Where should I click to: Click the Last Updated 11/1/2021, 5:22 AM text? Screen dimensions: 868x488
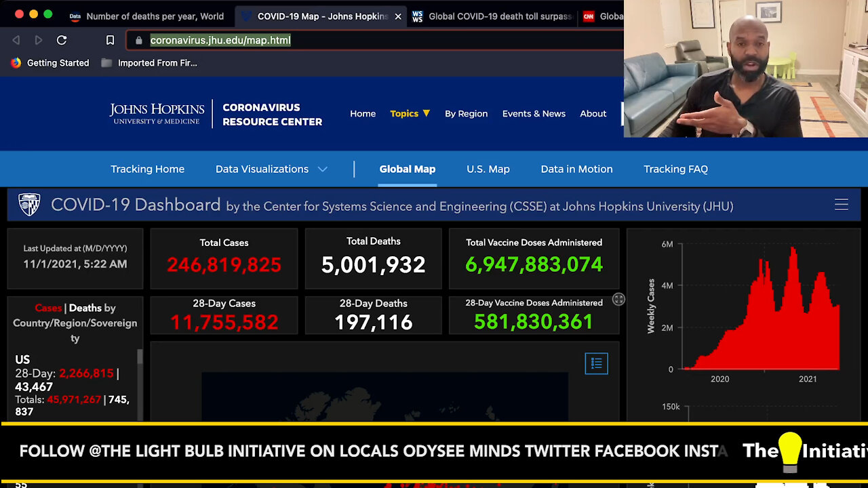point(75,264)
